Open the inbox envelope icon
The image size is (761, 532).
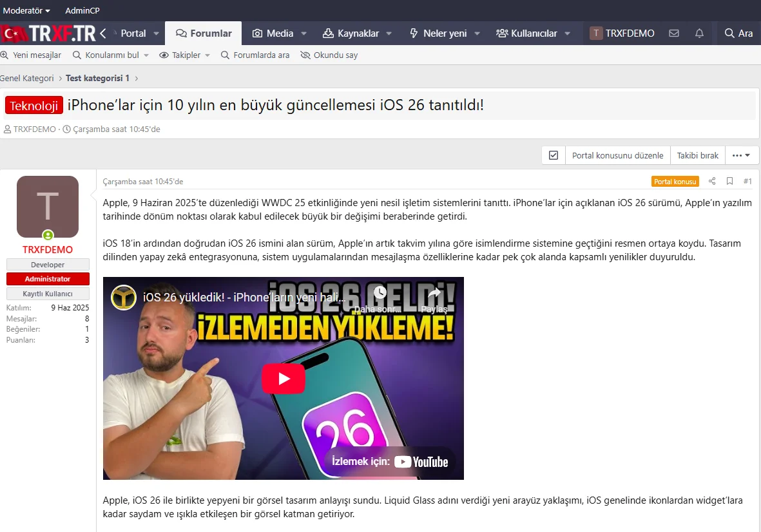click(673, 33)
